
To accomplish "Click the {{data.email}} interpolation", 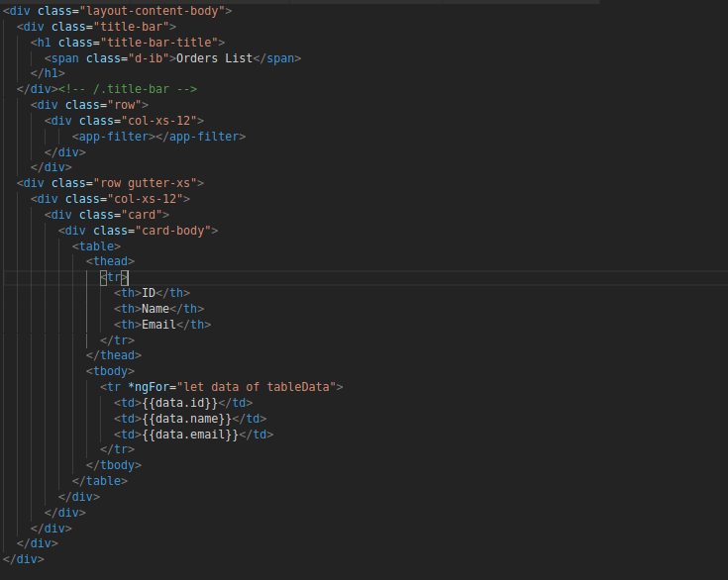I will (x=190, y=434).
